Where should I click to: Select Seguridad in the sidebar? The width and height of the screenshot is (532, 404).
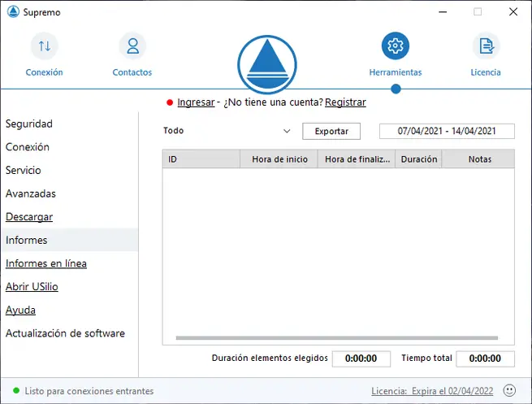click(29, 124)
